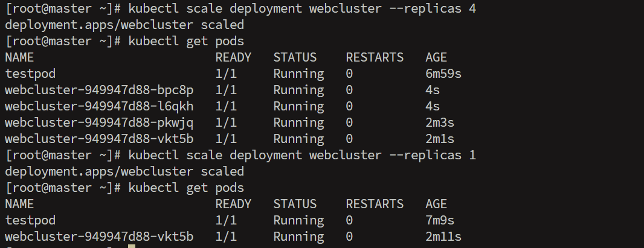The height and width of the screenshot is (248, 644).
Task: Click the first 'kubectl get pods' command
Action: click(x=186, y=42)
